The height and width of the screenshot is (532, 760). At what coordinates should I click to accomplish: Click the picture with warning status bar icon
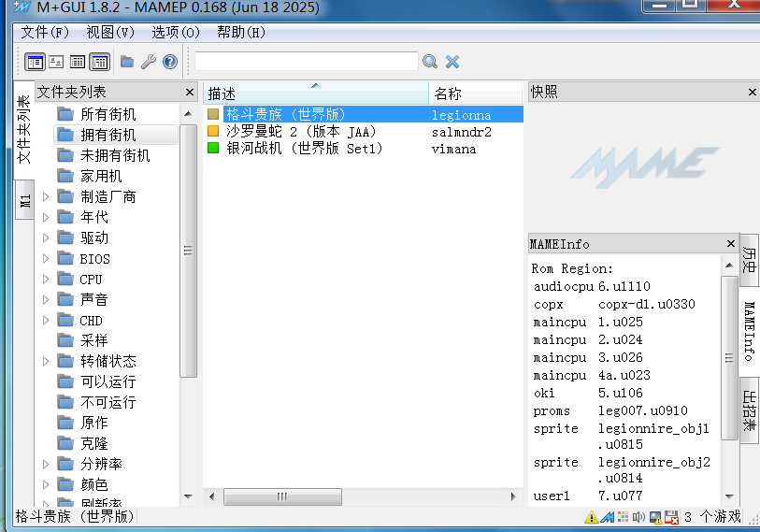click(656, 517)
